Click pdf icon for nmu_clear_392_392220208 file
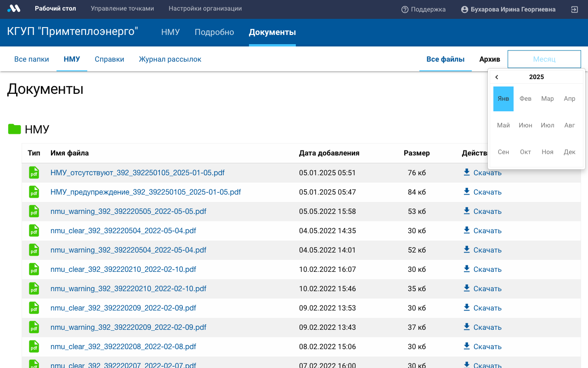Viewport: 588px width, 368px height. point(34,347)
